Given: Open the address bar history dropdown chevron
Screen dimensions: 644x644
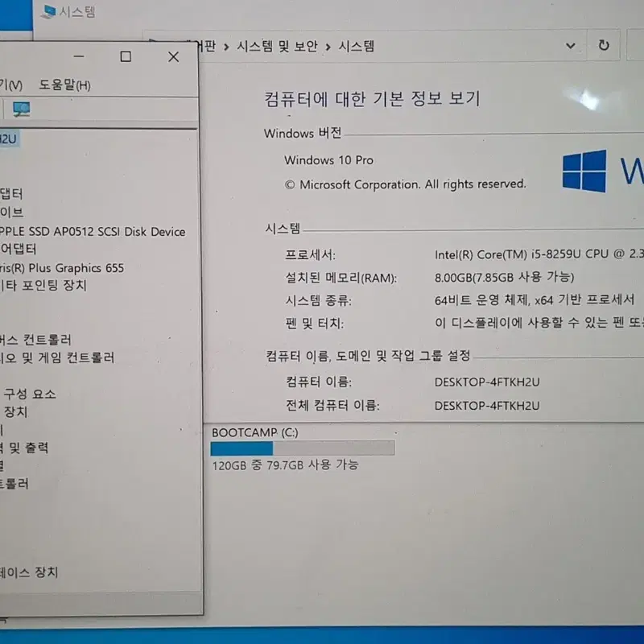Looking at the screenshot, I should tap(570, 46).
